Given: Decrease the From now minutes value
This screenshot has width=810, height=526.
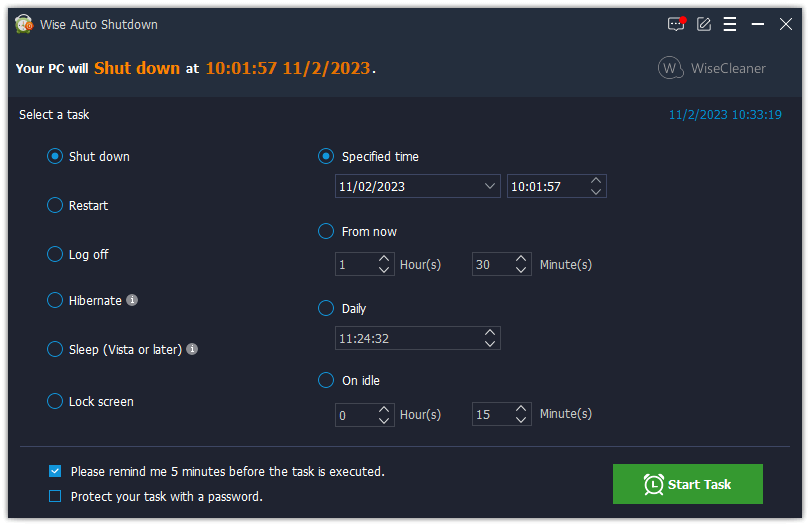Looking at the screenshot, I should 521,270.
